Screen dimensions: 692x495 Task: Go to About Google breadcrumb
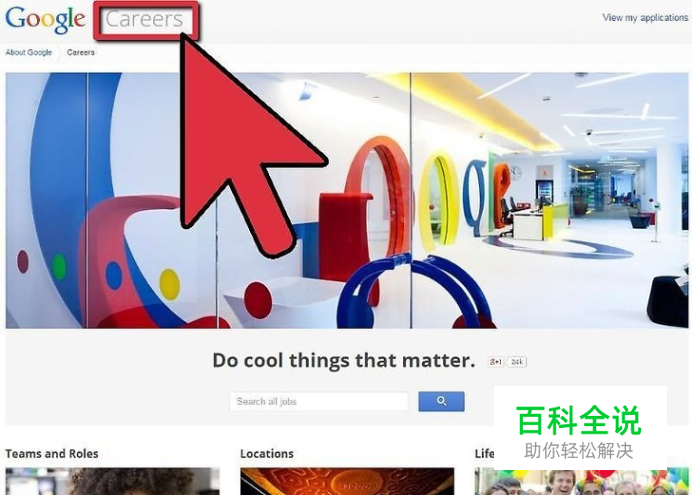[29, 52]
